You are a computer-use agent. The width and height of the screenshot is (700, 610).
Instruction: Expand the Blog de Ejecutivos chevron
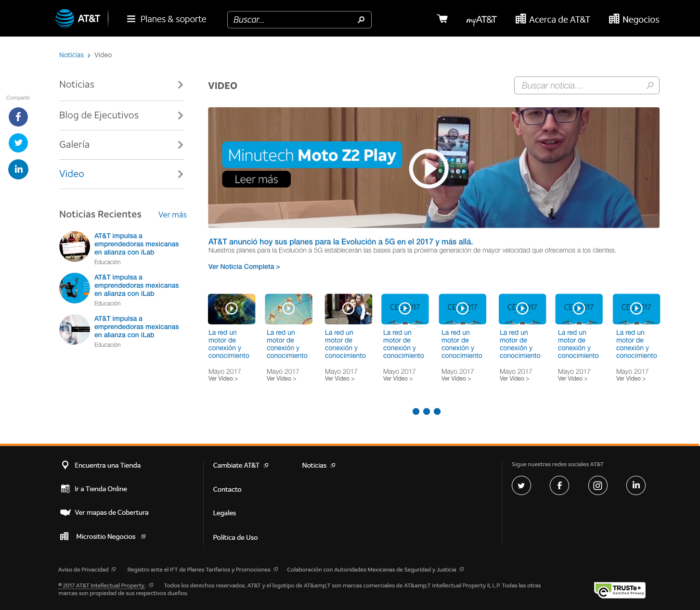coord(181,115)
